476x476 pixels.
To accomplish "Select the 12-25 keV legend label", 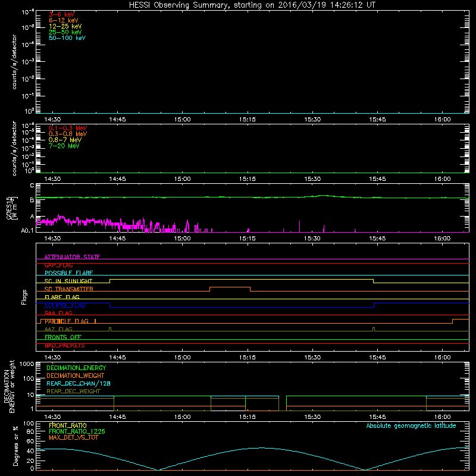I will coord(65,26).
